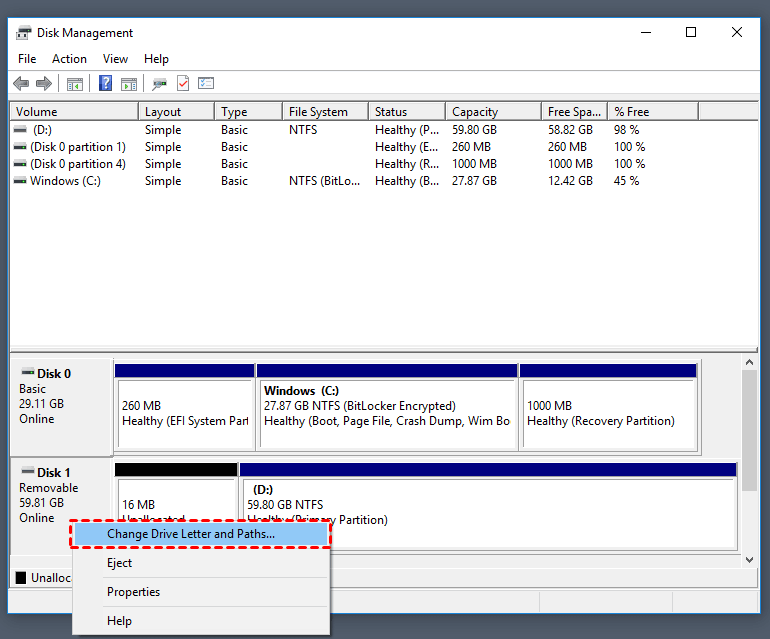Toggle the Show/Hide Console Tree toolbar icon
The width and height of the screenshot is (770, 639).
coord(74,84)
